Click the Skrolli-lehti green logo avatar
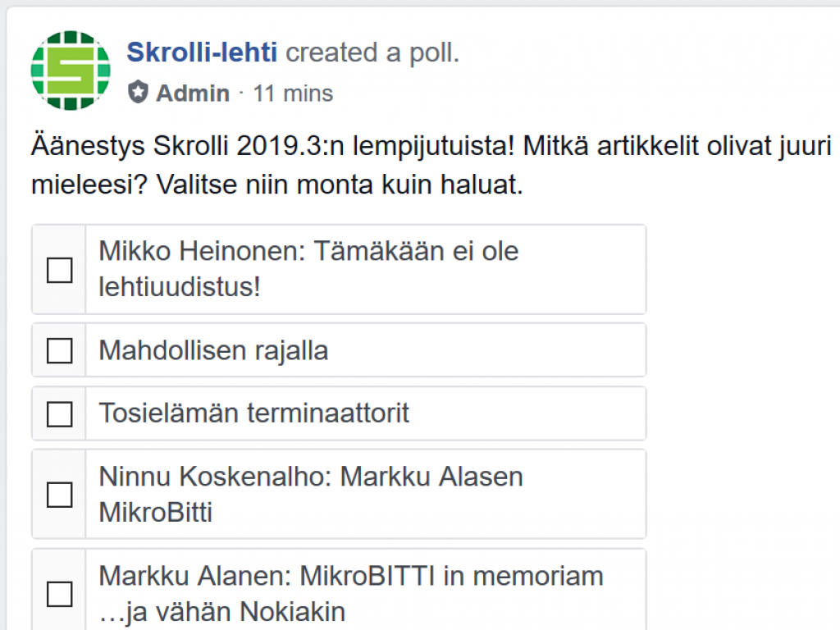The width and height of the screenshot is (840, 630). click(70, 70)
